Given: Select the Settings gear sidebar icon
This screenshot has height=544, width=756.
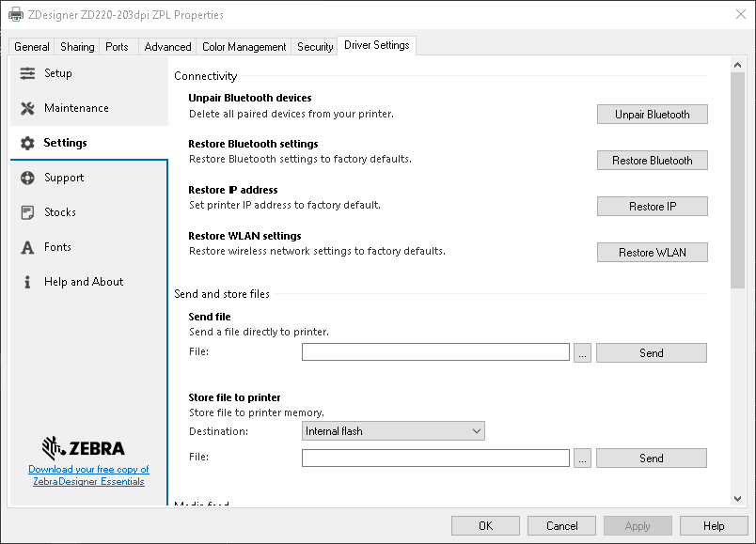Looking at the screenshot, I should (28, 142).
